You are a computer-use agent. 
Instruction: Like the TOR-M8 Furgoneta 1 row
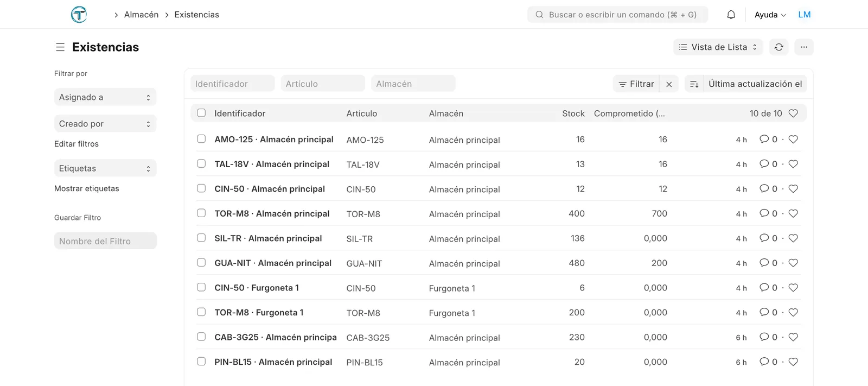click(x=793, y=313)
